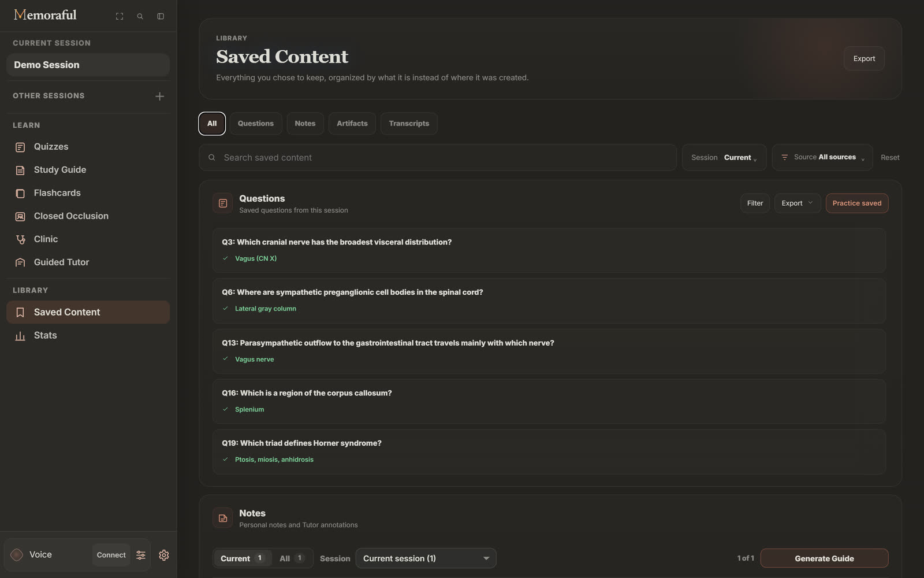Click the Quizzes icon in sidebar
The width and height of the screenshot is (924, 578).
coord(20,147)
